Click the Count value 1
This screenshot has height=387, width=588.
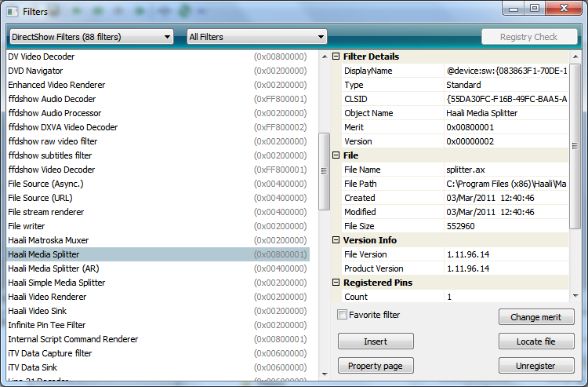point(506,297)
